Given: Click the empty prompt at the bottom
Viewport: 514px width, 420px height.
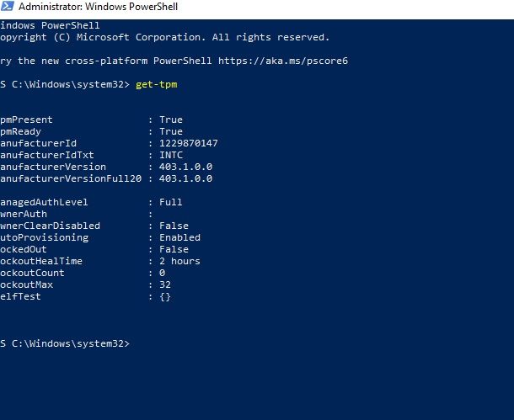Looking at the screenshot, I should 65,343.
